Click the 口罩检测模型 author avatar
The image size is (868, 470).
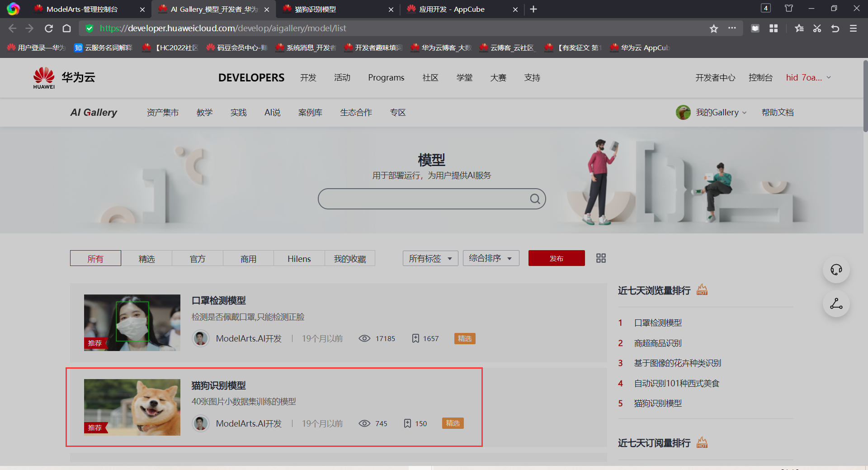point(200,338)
